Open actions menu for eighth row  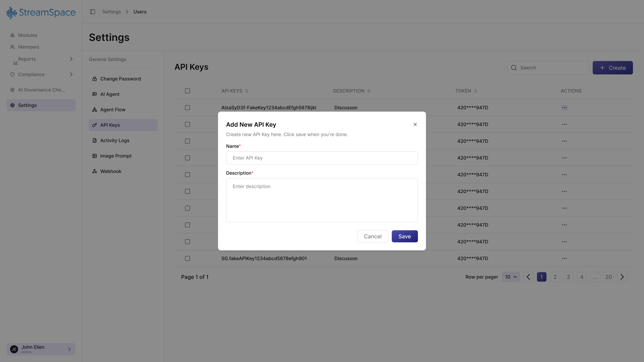[x=565, y=225]
